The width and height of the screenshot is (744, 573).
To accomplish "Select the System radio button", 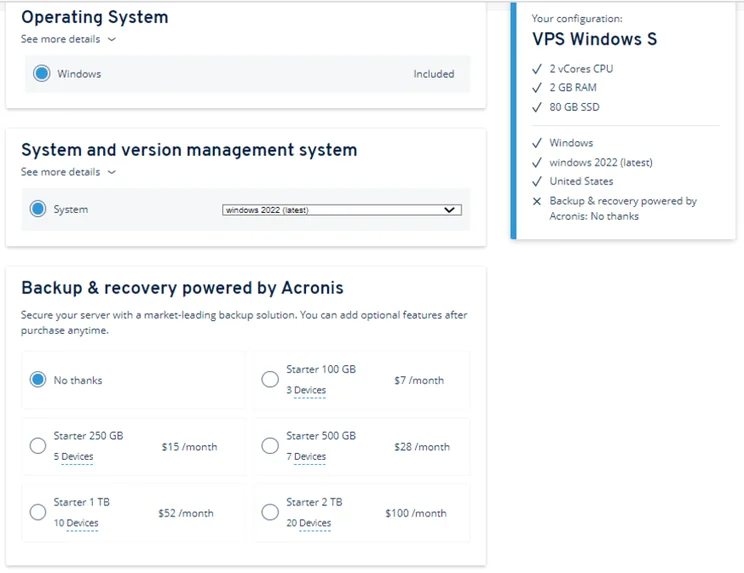I will click(38, 209).
